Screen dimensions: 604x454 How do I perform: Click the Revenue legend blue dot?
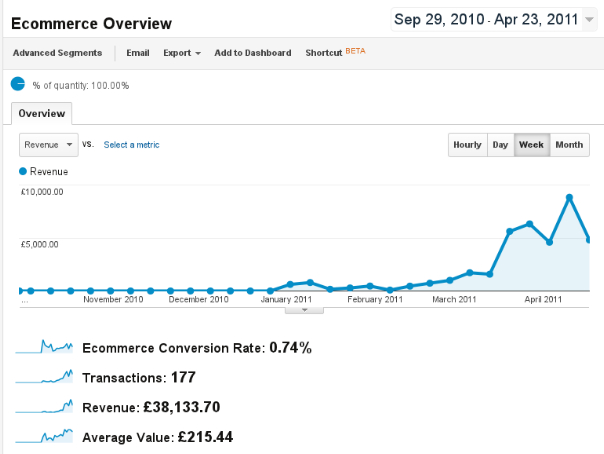[x=23, y=171]
